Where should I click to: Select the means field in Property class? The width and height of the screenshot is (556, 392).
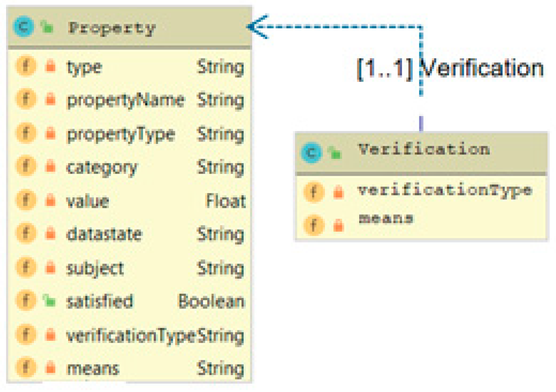pos(129,368)
